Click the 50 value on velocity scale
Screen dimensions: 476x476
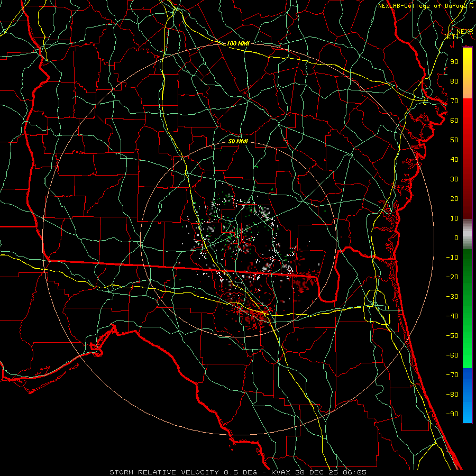pos(454,140)
